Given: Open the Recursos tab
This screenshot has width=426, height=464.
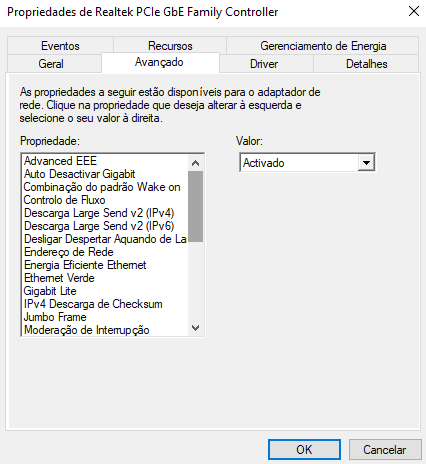Looking at the screenshot, I should tap(170, 46).
